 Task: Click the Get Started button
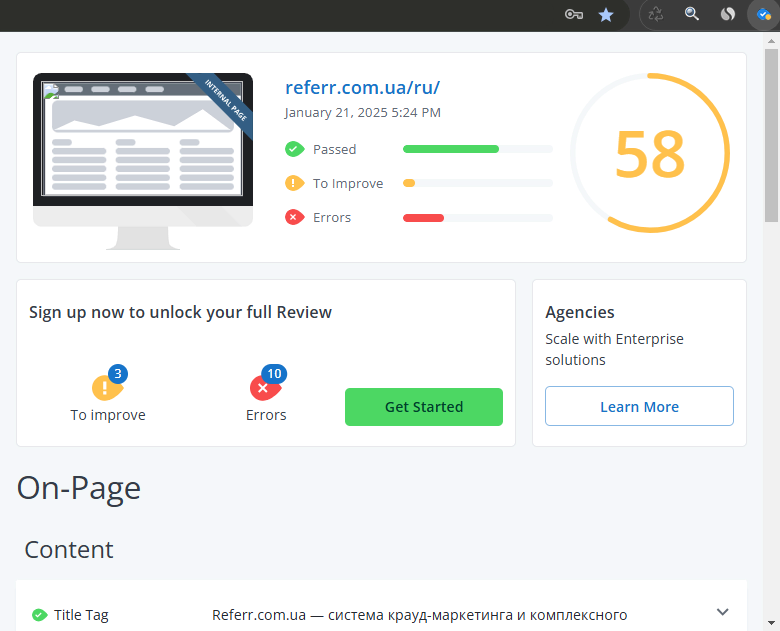tap(424, 407)
